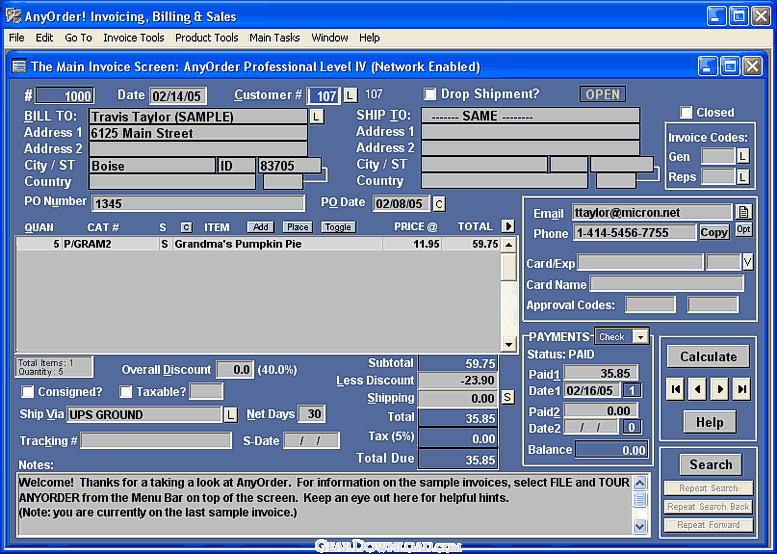Click the Card Name field
The image size is (777, 554).
666,284
